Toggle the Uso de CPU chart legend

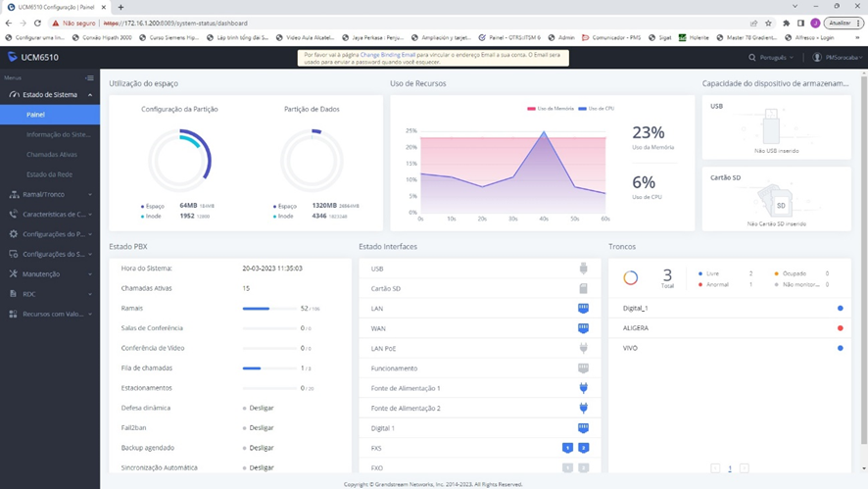click(597, 108)
